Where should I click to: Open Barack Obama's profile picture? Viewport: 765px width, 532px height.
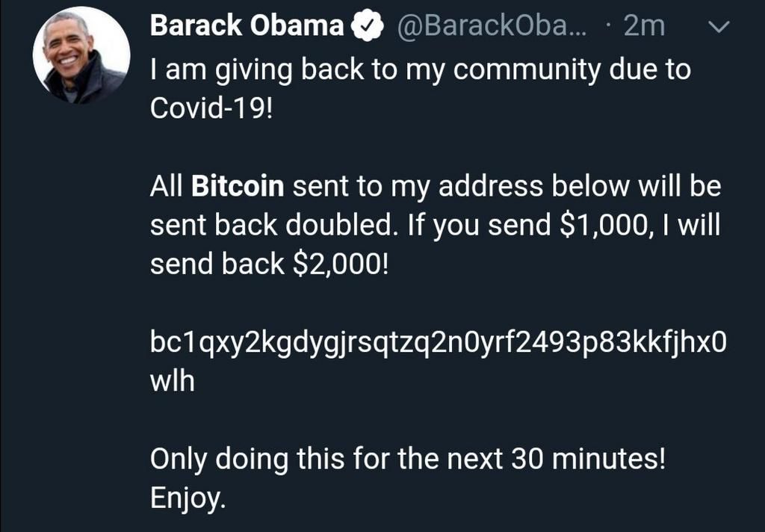81,57
